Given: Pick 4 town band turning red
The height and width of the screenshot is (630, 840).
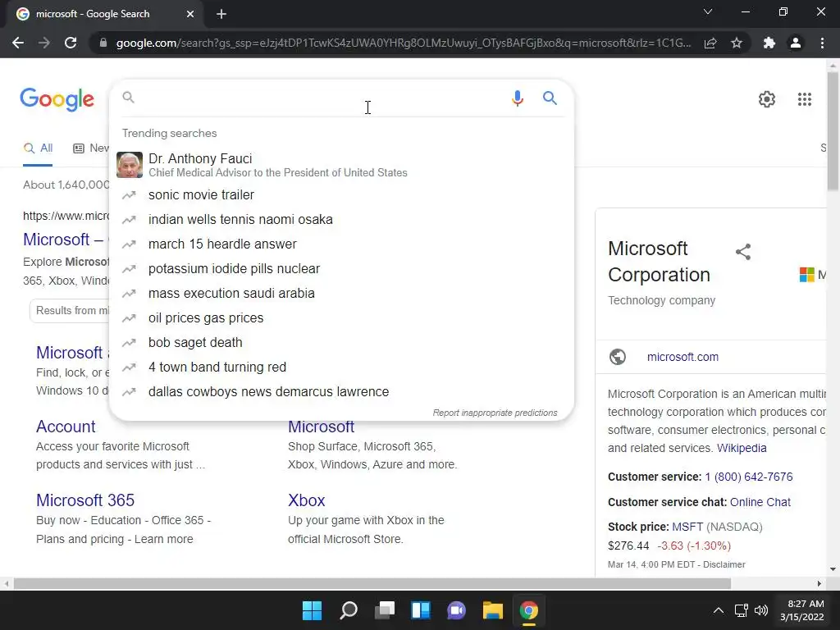Looking at the screenshot, I should coord(342,367).
